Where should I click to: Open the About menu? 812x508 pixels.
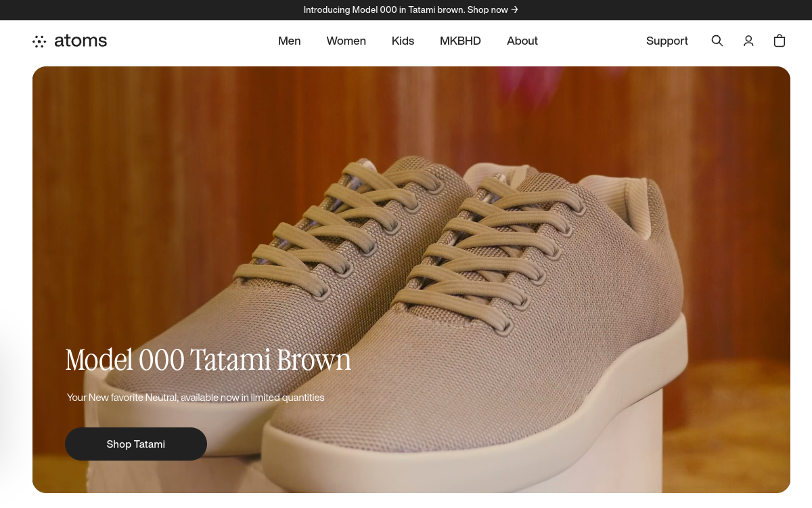tap(522, 41)
